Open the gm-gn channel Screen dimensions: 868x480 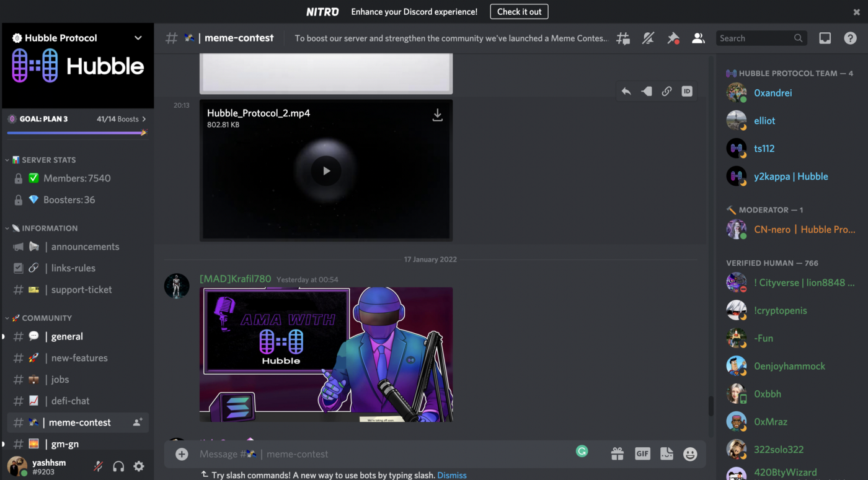pyautogui.click(x=77, y=444)
